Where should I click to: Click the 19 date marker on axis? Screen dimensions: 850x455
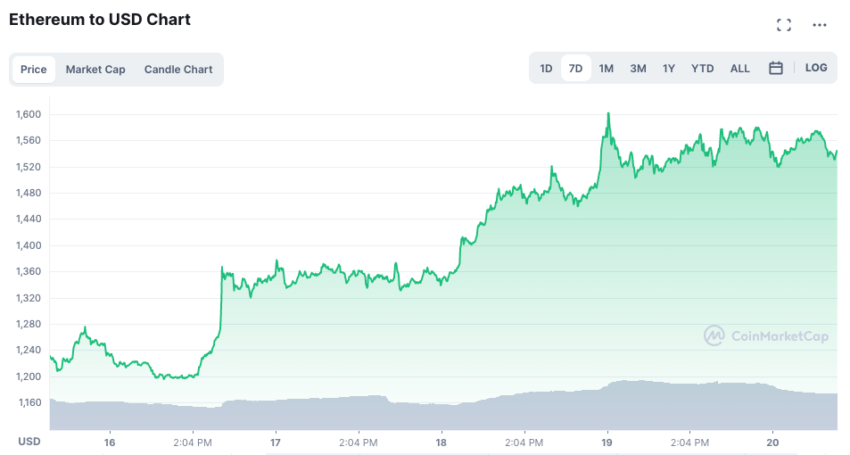point(607,443)
